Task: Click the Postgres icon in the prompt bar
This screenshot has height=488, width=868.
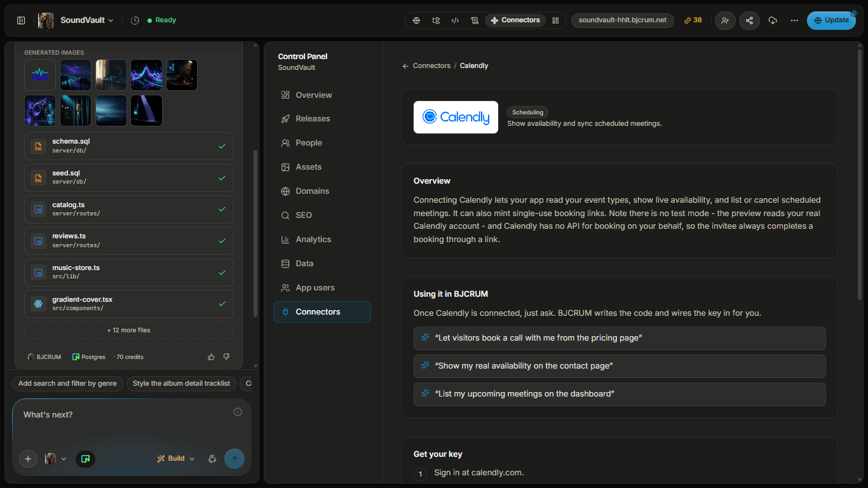Action: [x=85, y=459]
